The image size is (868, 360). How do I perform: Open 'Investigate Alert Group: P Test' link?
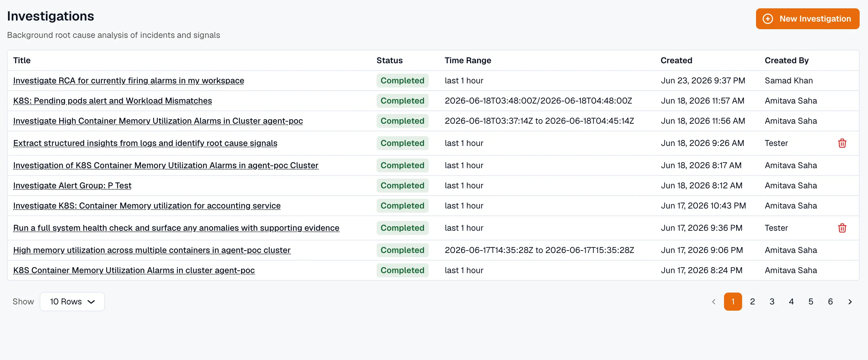[72, 186]
